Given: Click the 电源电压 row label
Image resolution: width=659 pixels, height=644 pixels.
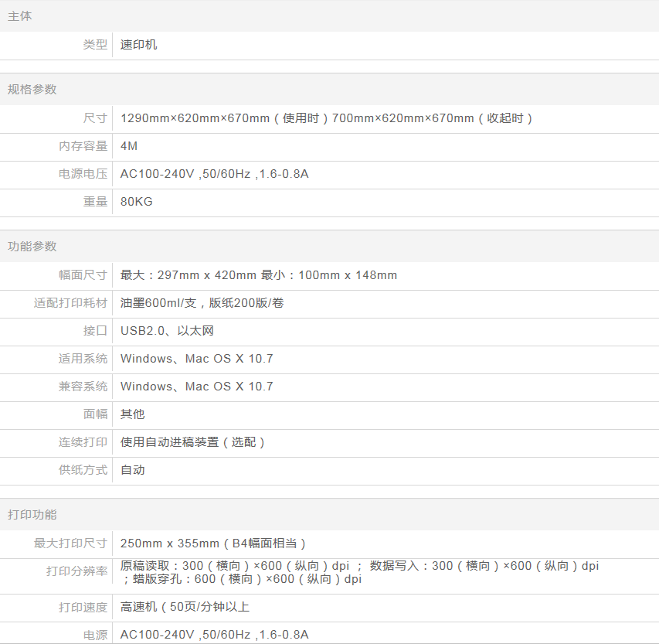Looking at the screenshot, I should pyautogui.click(x=83, y=174).
